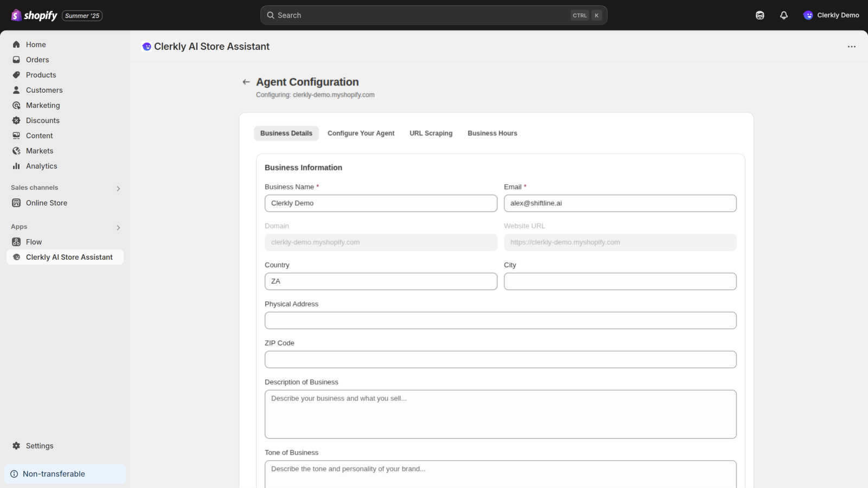Click the Physical Address field
Viewport: 868px width, 488px height.
501,320
